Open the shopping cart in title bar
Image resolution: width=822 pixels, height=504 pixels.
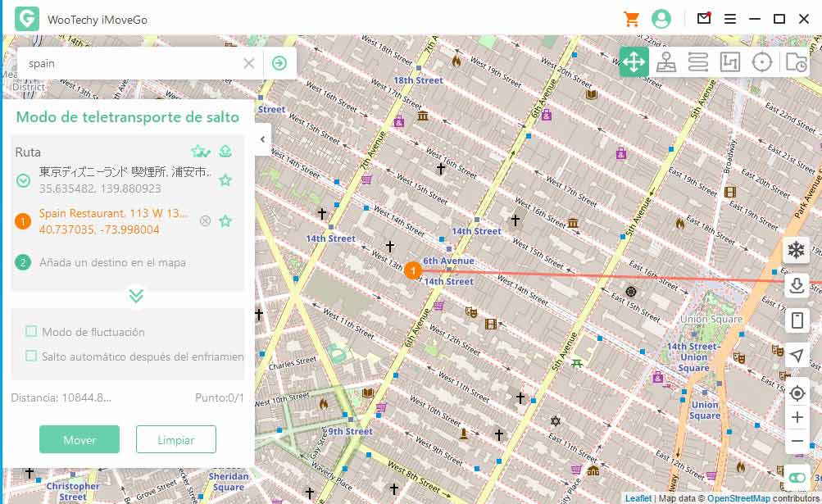tap(631, 19)
